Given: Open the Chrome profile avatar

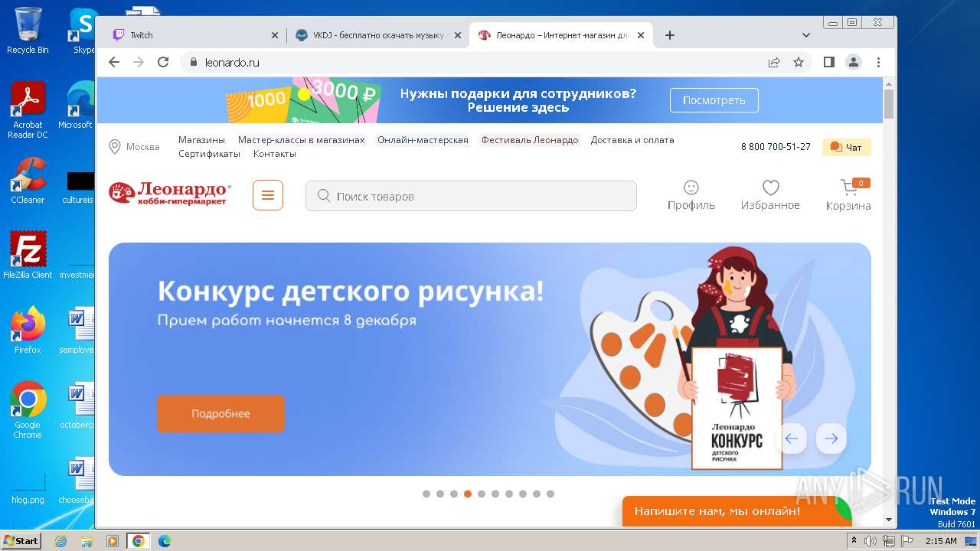Looking at the screenshot, I should (854, 62).
